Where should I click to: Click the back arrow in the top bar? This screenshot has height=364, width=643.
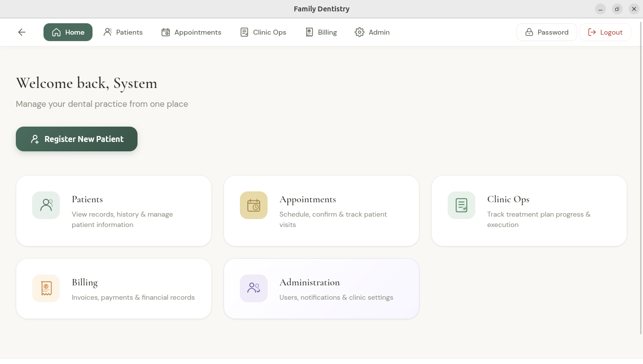tap(21, 32)
